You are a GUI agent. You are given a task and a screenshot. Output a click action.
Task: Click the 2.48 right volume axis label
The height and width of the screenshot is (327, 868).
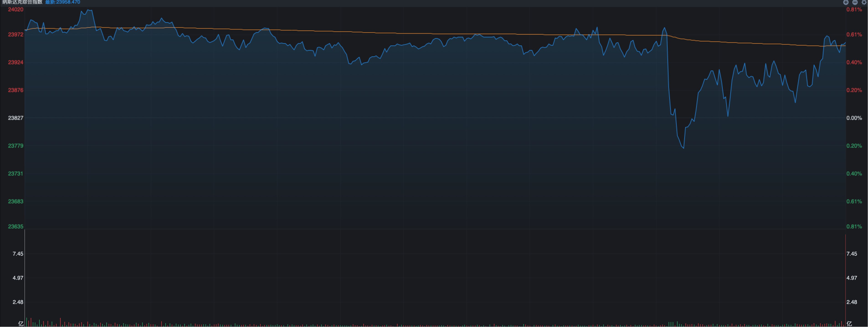pos(852,302)
